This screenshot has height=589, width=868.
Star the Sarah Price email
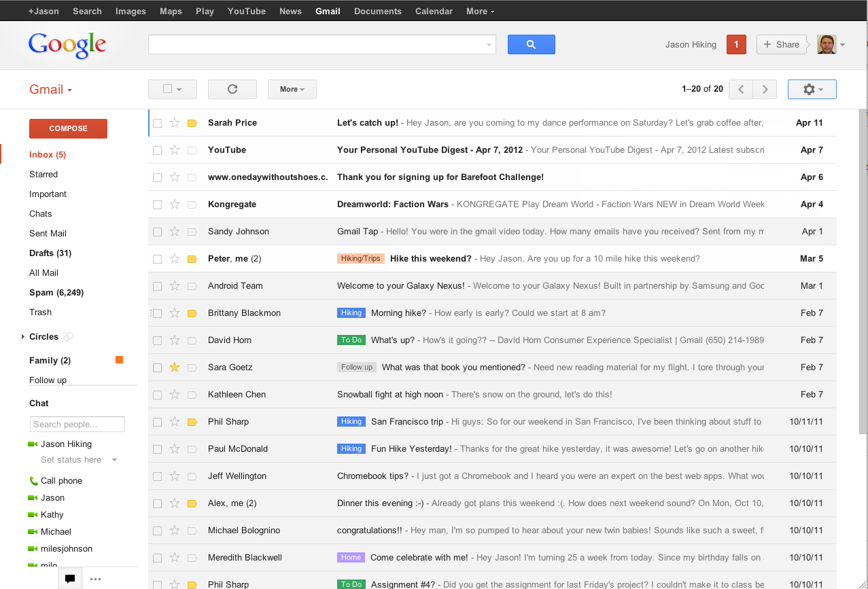[175, 123]
